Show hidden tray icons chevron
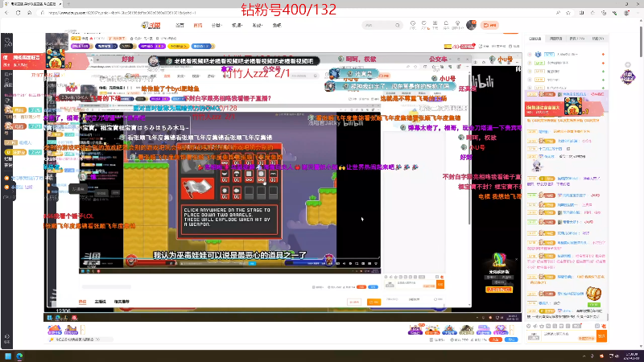 [x=584, y=356]
